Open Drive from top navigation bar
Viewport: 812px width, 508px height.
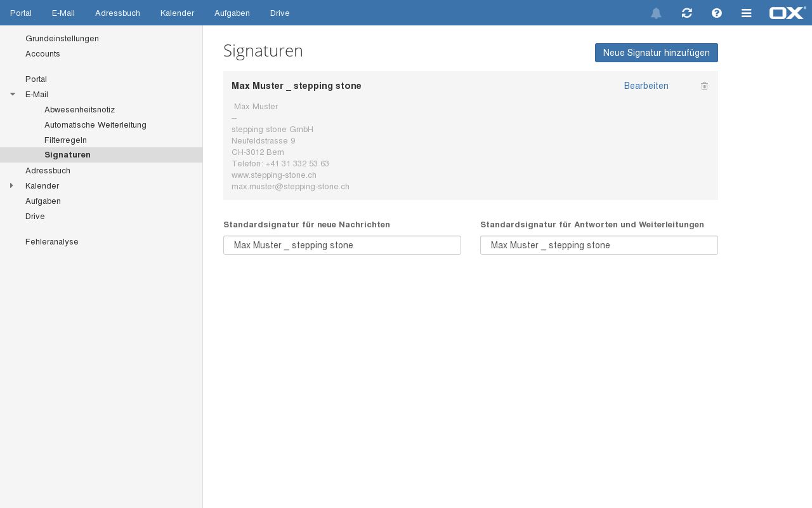tap(280, 13)
